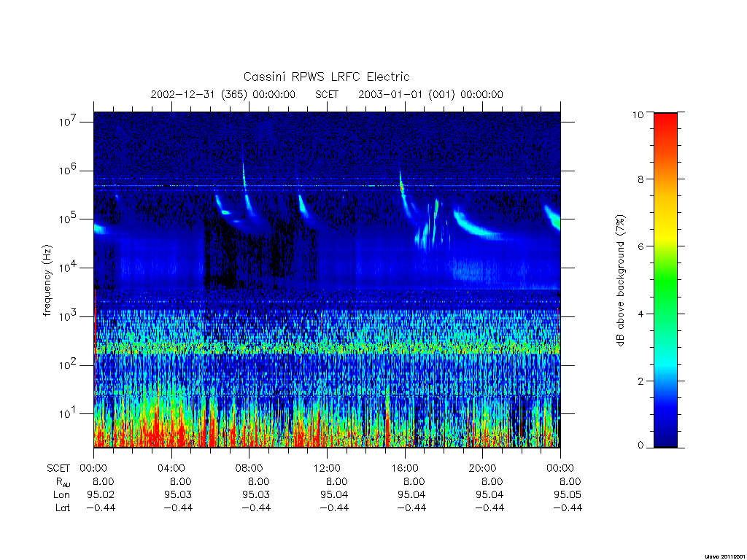The image size is (747, 560).
Task: Click the 10^3 frequency axis label
Action: pos(68,316)
